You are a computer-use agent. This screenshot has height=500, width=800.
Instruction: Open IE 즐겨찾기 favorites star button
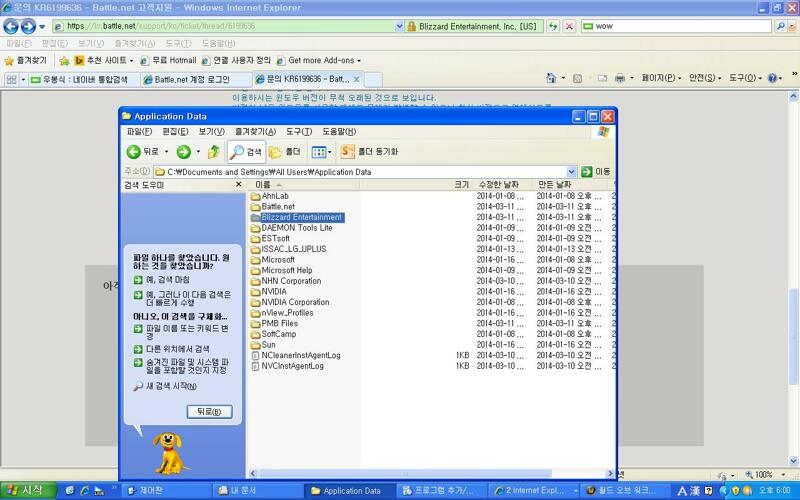click(x=26, y=61)
